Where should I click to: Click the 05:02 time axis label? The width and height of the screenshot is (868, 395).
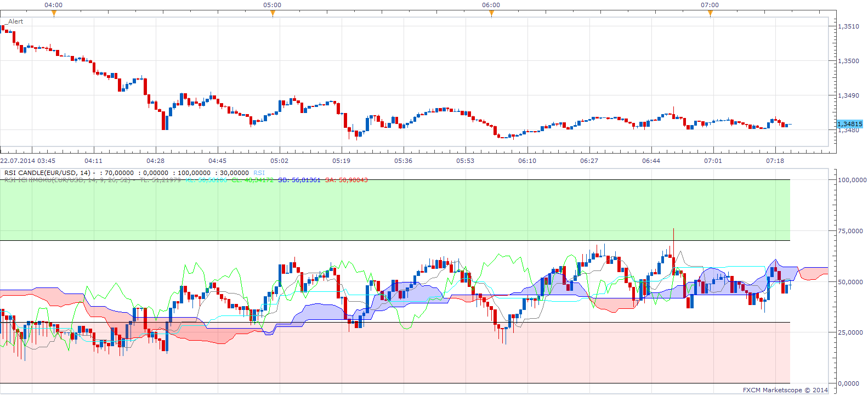click(x=280, y=161)
